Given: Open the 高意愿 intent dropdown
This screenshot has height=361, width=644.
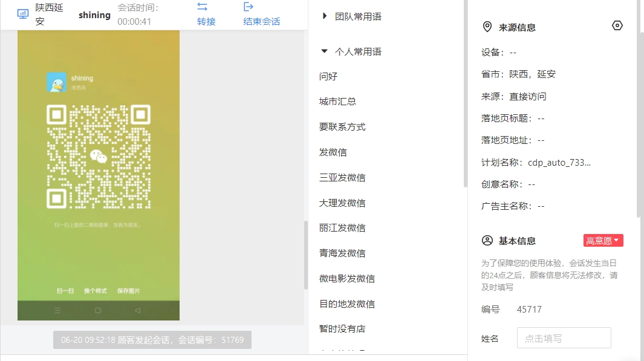Looking at the screenshot, I should [x=603, y=241].
